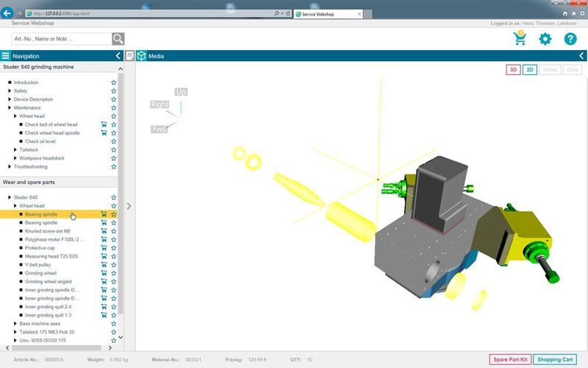The image size is (588, 368).
Task: Click the Spare Part Kit button
Action: click(x=510, y=359)
